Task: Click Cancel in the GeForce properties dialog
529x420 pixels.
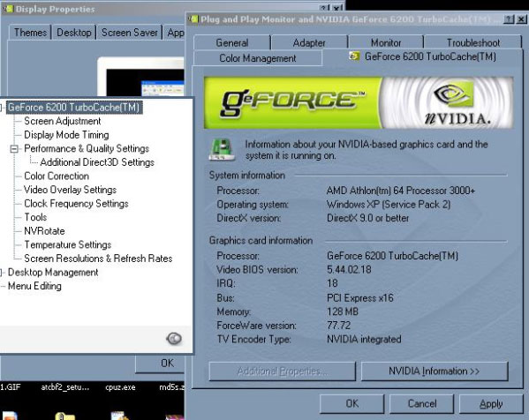Action: [x=422, y=403]
